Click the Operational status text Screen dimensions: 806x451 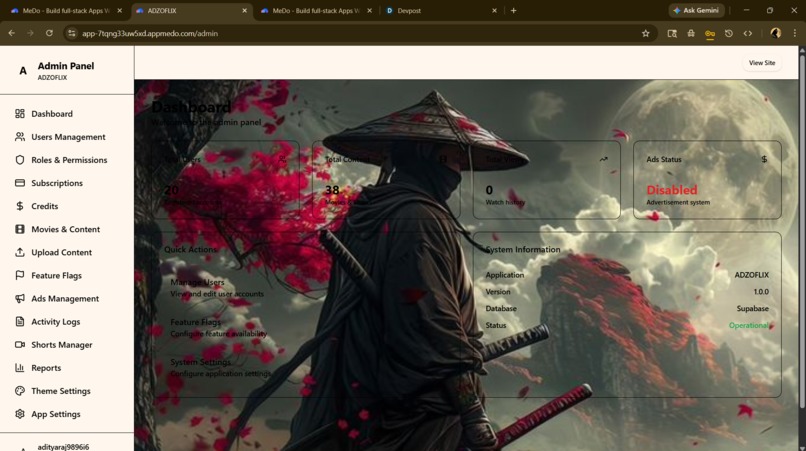[748, 326]
